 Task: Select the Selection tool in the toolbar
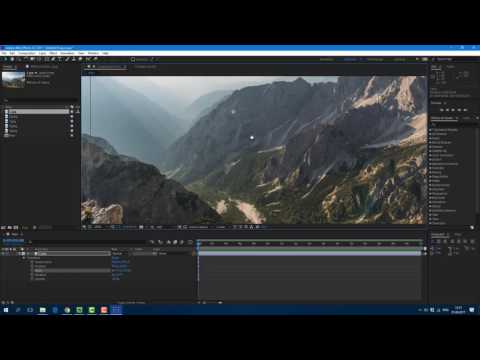coord(5,59)
